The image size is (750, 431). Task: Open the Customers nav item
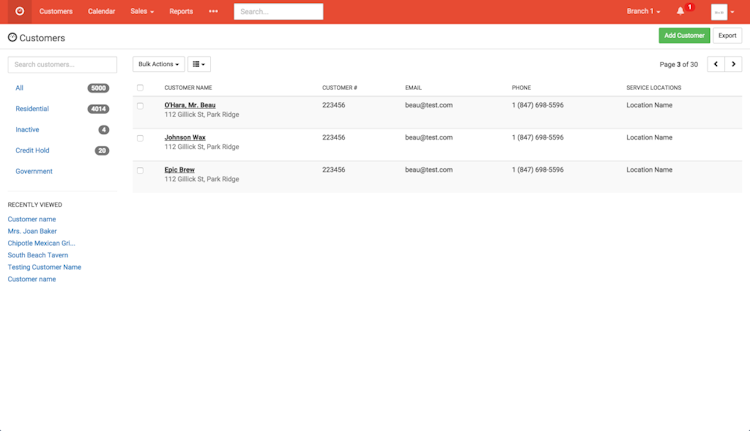point(56,11)
